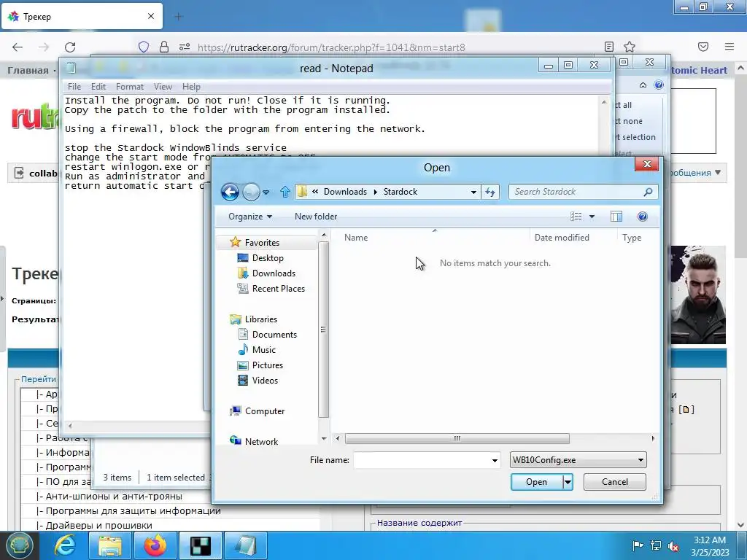
Task: Expand the address path history dropdown
Action: point(473,192)
